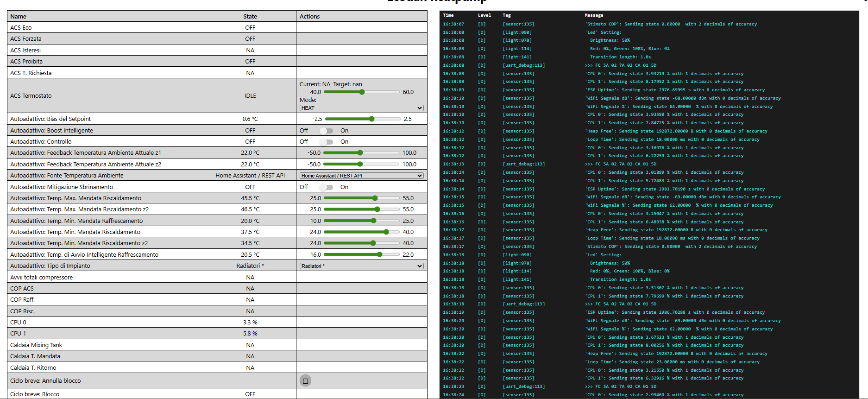The height and width of the screenshot is (399, 868).
Task: Click the Feedback Temperatura Ambiente Attuale z1 slider
Action: [361, 153]
